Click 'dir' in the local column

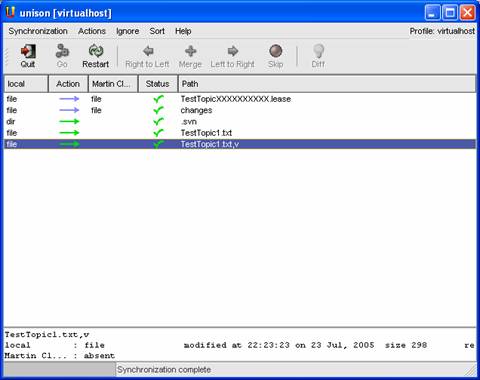click(x=10, y=122)
